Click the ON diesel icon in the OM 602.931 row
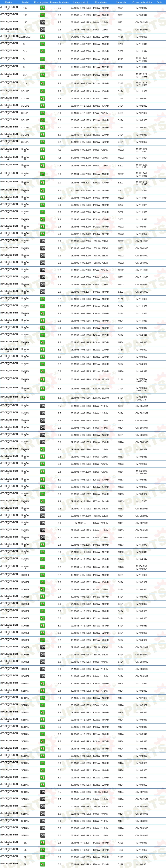The width and height of the screenshot is (166, 868). (43, 509)
